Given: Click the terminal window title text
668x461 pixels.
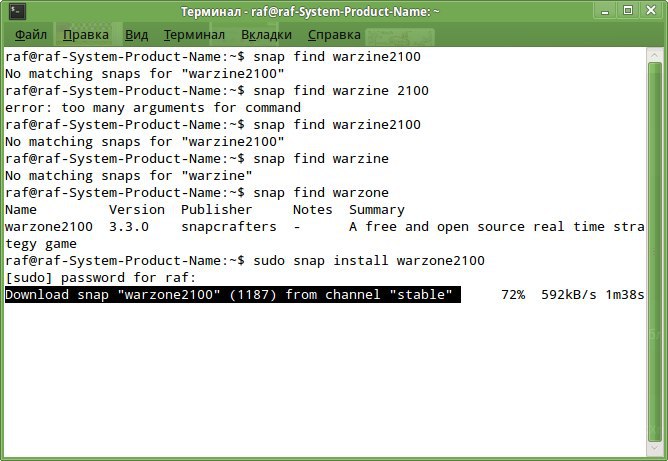Looking at the screenshot, I should click(x=310, y=12).
